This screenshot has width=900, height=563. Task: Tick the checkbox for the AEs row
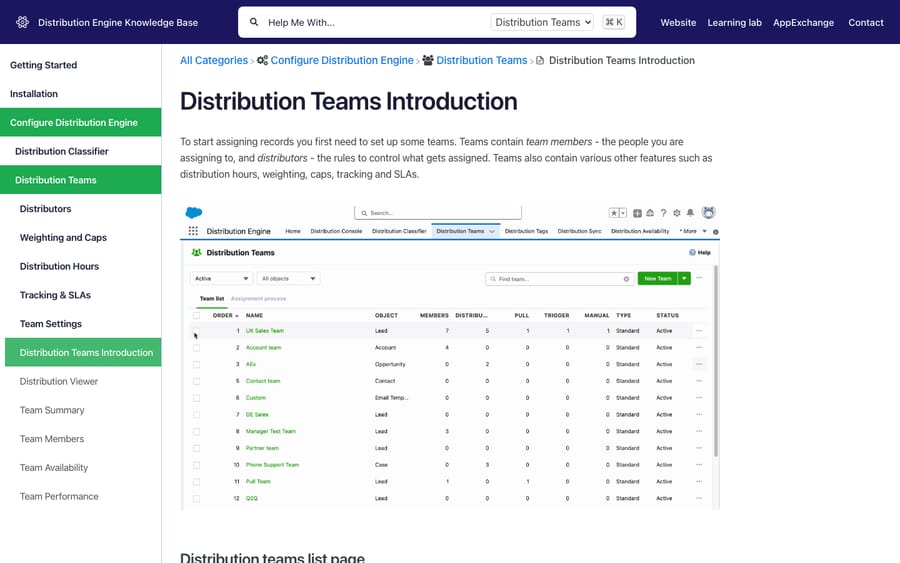pyautogui.click(x=196, y=364)
